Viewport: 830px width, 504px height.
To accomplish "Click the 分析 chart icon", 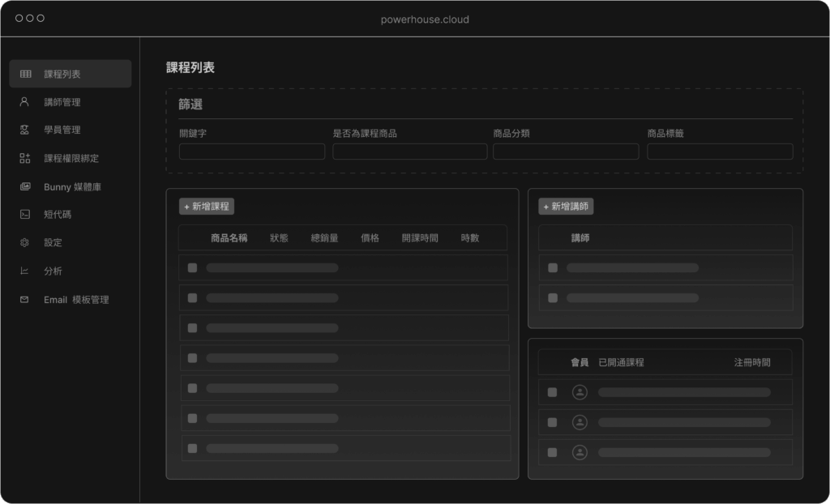I will coord(25,271).
